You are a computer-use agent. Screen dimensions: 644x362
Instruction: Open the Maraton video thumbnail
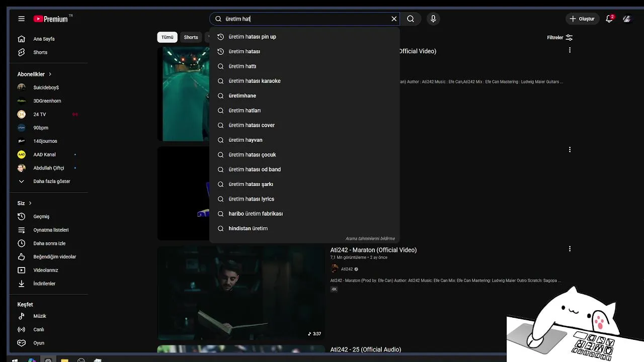(241, 293)
